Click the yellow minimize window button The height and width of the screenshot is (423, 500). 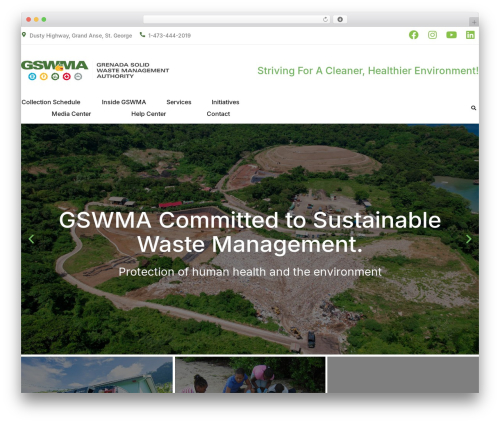[36, 20]
